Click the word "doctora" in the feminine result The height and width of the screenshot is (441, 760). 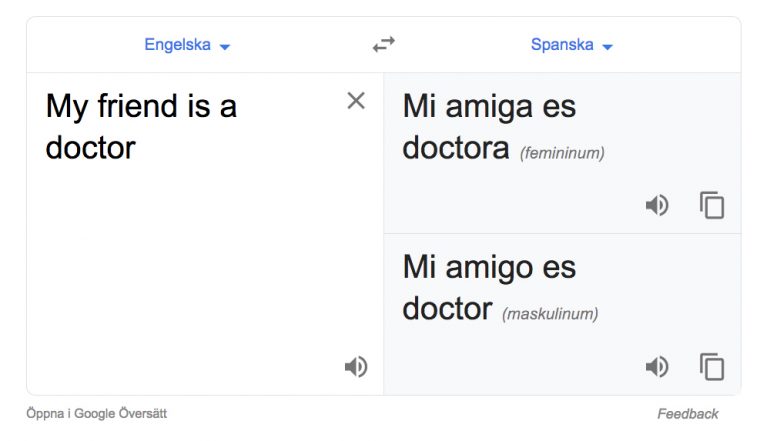click(456, 148)
